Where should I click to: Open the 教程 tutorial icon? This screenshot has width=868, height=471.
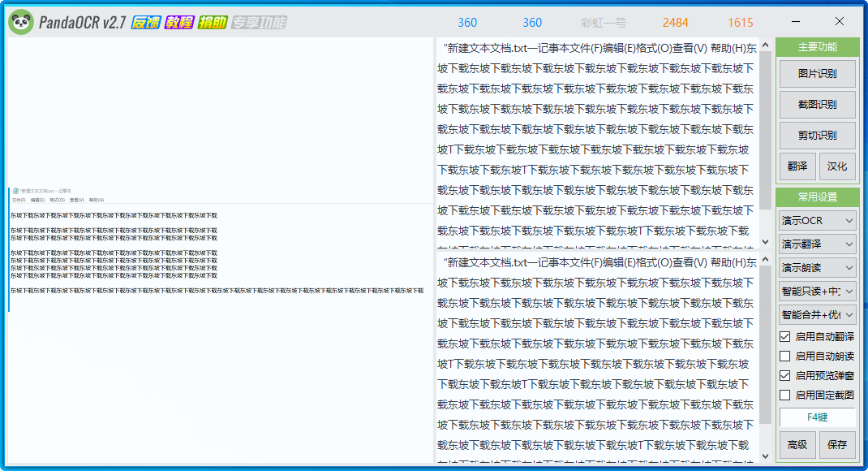pyautogui.click(x=178, y=23)
